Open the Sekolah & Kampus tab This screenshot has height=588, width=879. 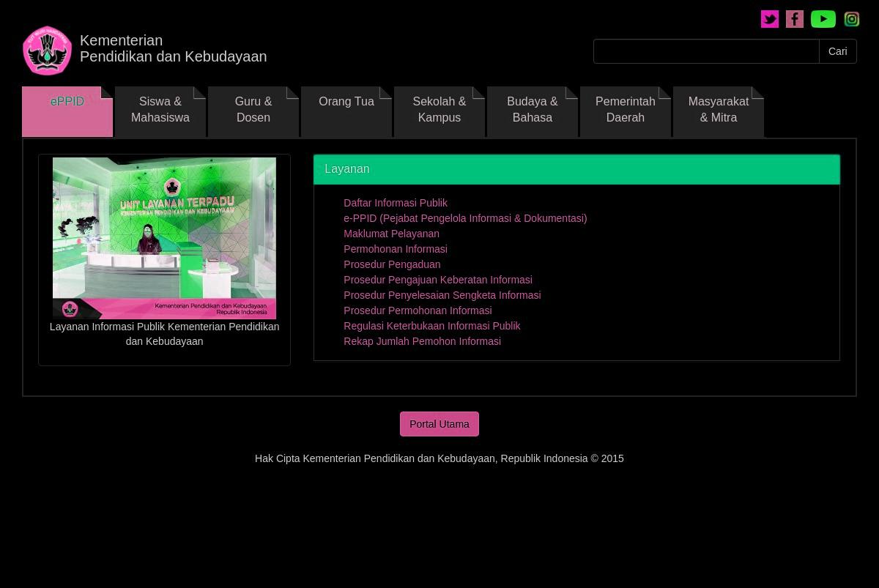click(x=439, y=111)
